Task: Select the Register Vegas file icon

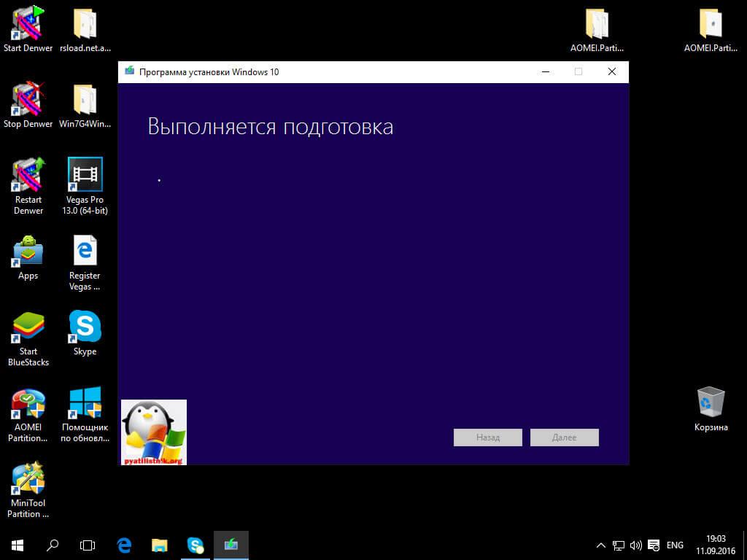Action: click(x=85, y=262)
